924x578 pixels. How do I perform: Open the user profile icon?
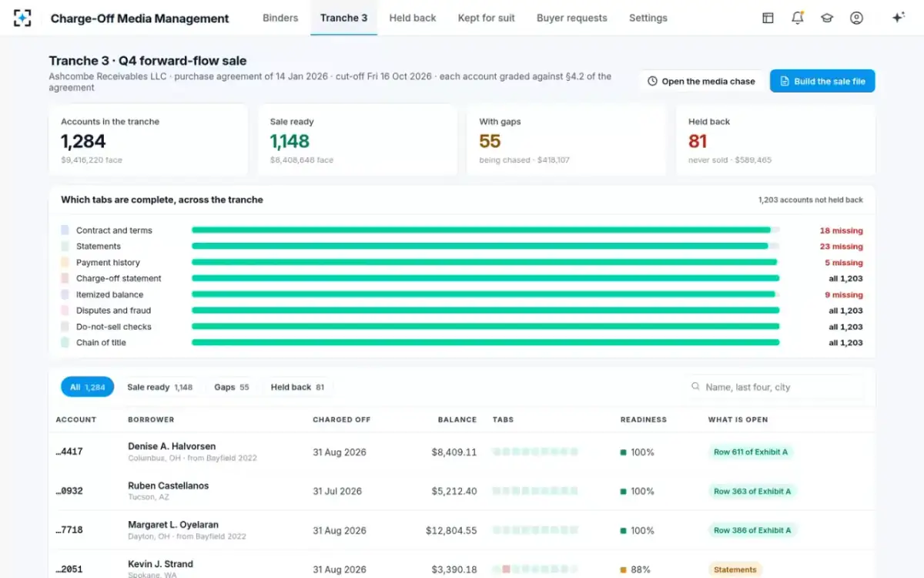click(856, 18)
